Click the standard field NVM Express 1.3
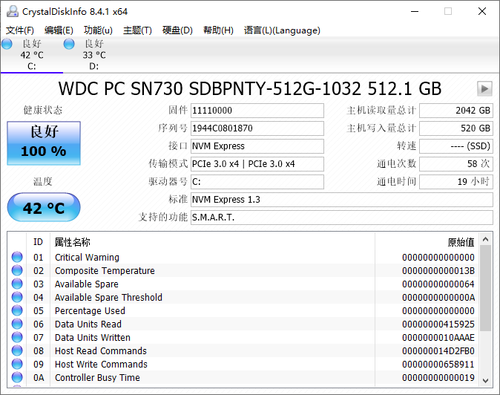 point(342,200)
